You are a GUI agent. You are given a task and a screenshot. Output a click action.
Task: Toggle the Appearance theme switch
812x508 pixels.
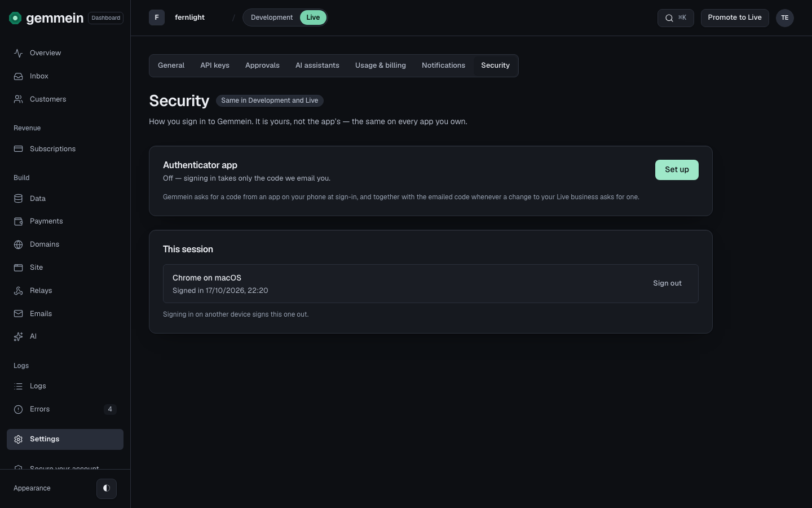point(107,488)
